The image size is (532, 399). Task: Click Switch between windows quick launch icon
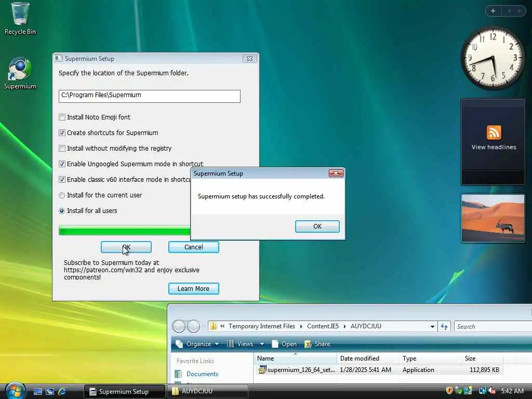click(x=50, y=391)
